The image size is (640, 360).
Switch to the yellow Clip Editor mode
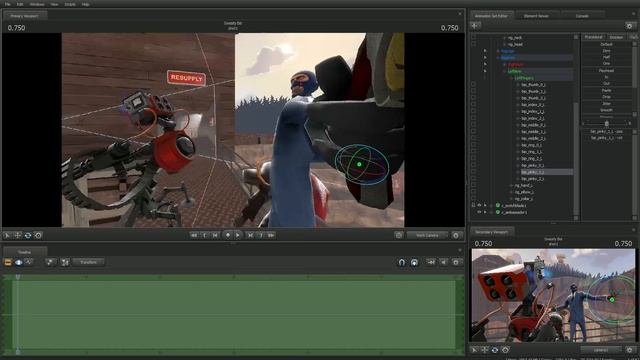coord(8,262)
